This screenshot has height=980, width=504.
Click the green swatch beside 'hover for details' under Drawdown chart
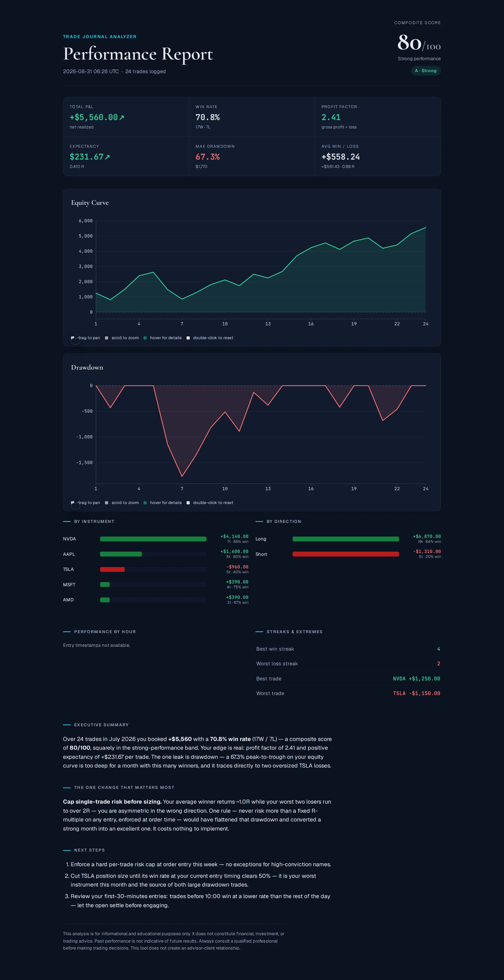click(145, 502)
